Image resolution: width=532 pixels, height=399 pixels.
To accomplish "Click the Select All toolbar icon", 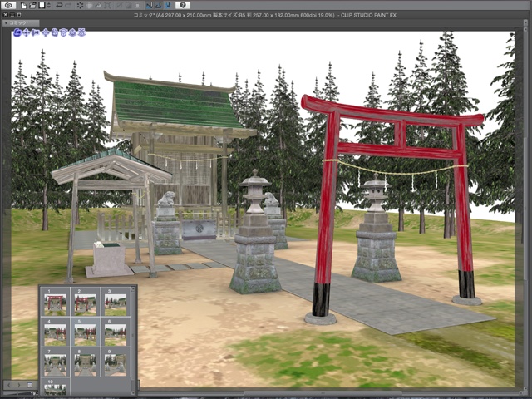I will (118, 6).
